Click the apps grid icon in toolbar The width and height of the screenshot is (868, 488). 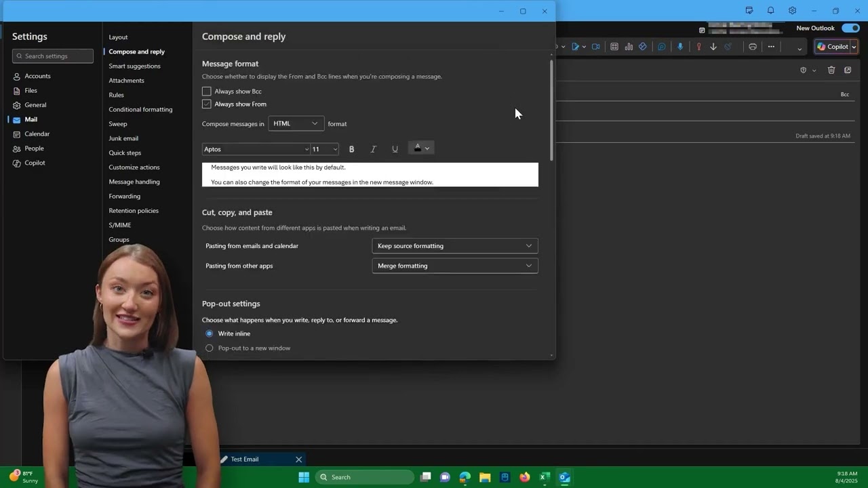(614, 47)
